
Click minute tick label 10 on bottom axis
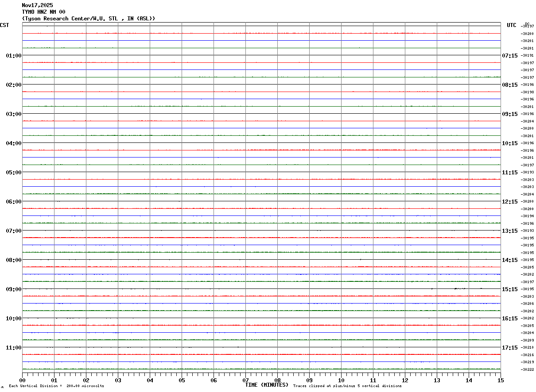(x=341, y=380)
